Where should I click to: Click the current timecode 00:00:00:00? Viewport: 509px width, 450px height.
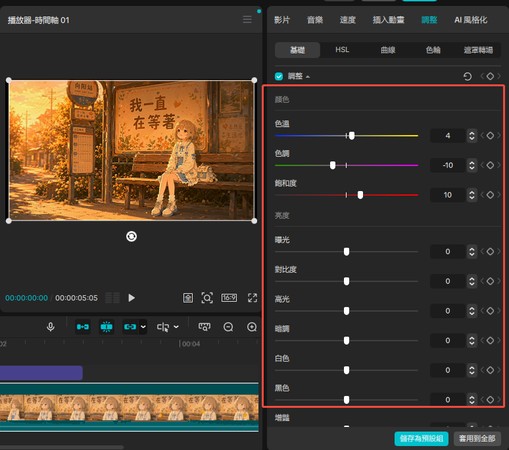(x=26, y=298)
